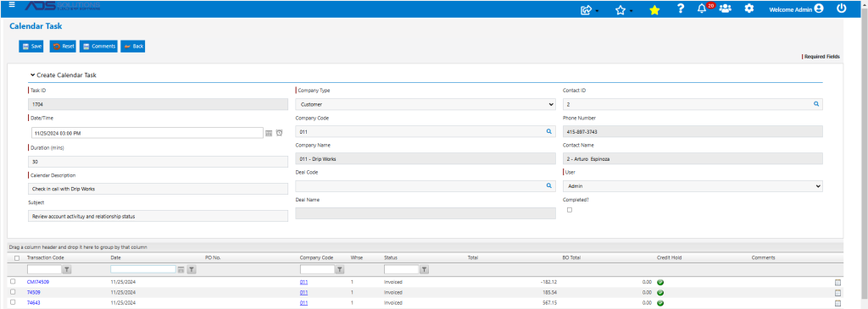The height and width of the screenshot is (309, 868).
Task: Click the power logout icon
Action: tap(841, 8)
